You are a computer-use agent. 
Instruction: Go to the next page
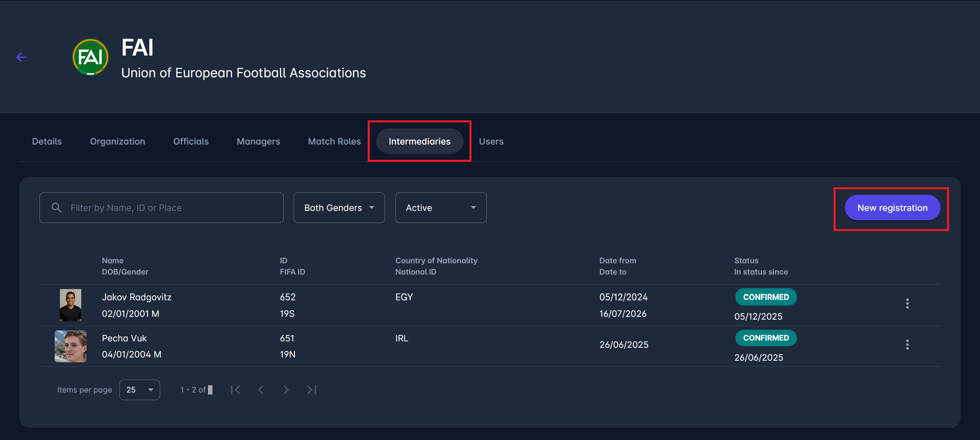(x=286, y=390)
